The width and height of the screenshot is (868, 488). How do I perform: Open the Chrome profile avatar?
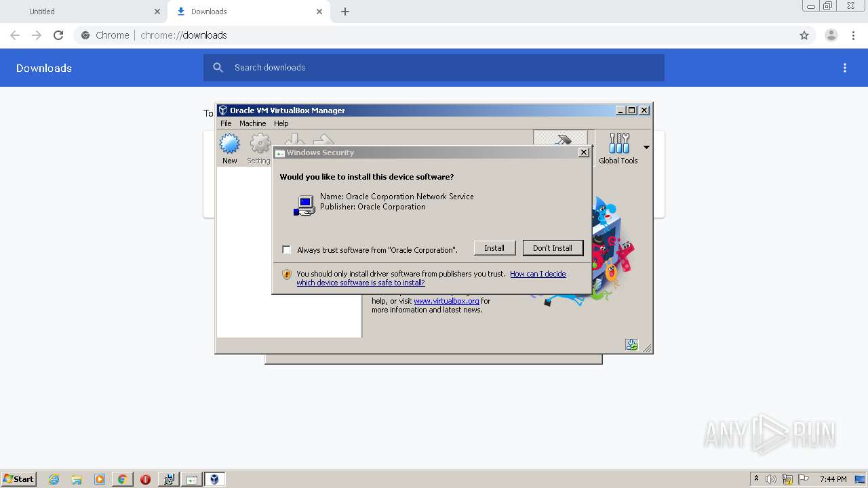pos(831,35)
